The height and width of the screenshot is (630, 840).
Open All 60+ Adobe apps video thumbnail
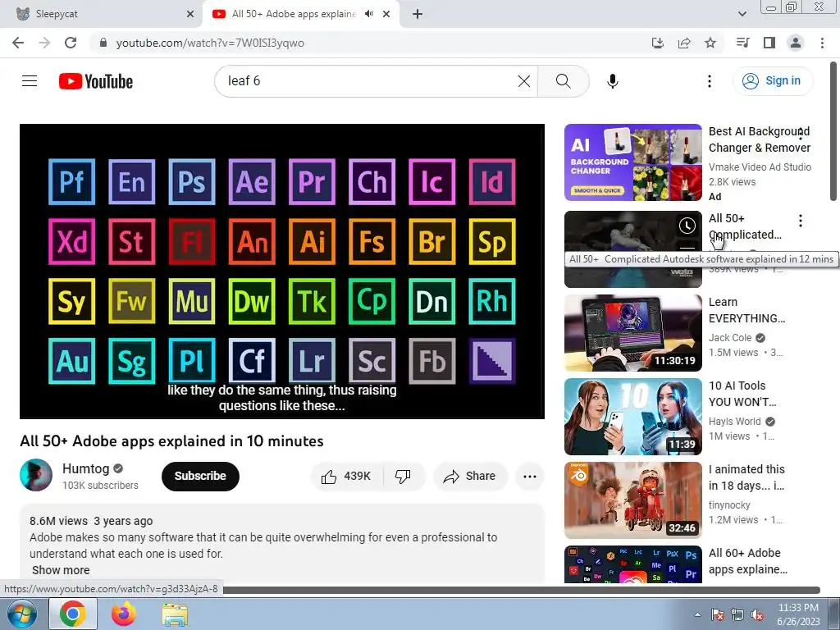click(632, 564)
